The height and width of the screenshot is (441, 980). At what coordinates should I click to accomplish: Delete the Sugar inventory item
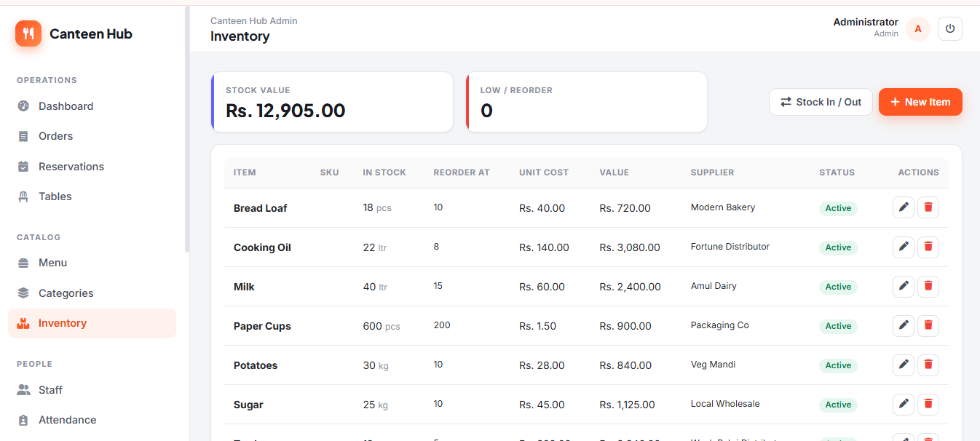tap(928, 404)
